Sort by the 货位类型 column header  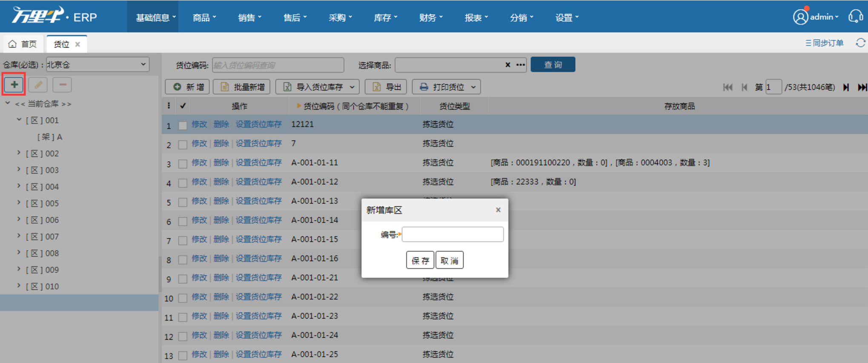[x=455, y=106]
